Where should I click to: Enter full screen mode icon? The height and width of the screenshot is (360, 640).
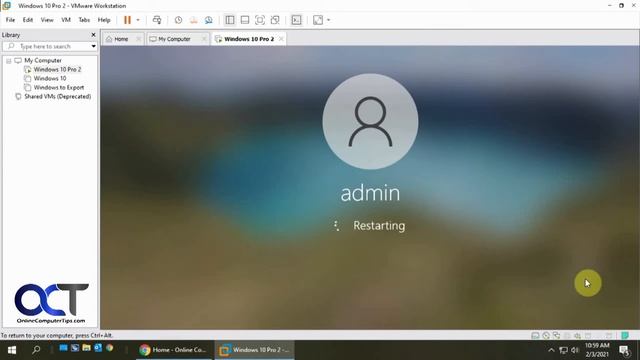coord(260,20)
